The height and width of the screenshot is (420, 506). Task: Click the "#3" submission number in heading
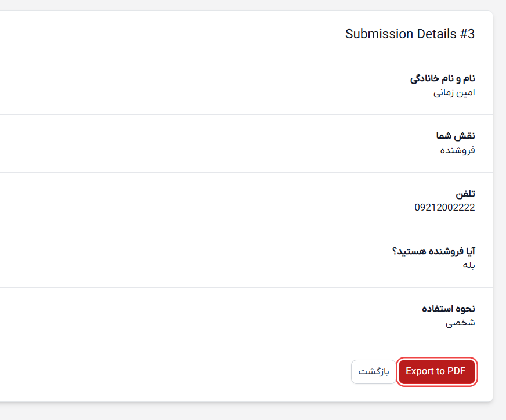click(x=467, y=34)
